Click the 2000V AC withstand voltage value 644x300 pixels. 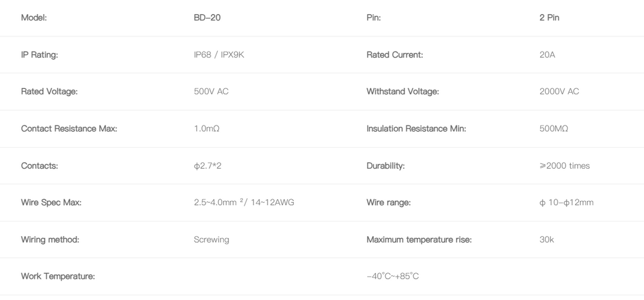[x=559, y=91]
